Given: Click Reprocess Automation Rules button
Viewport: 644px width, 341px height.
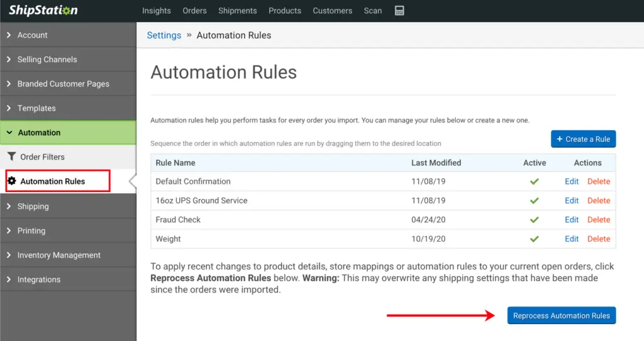Looking at the screenshot, I should 561,316.
